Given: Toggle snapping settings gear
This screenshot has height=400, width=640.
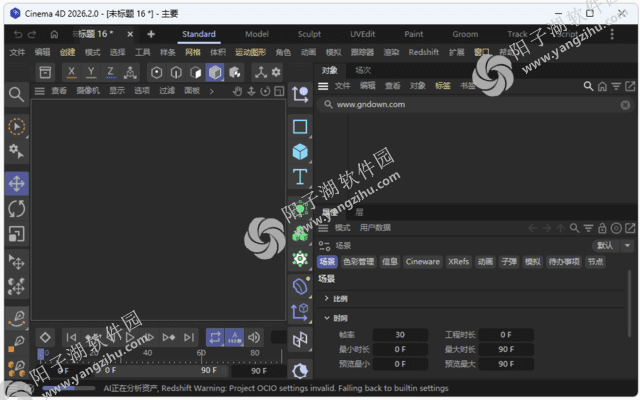Looking at the screenshot, I should pyautogui.click(x=276, y=72).
